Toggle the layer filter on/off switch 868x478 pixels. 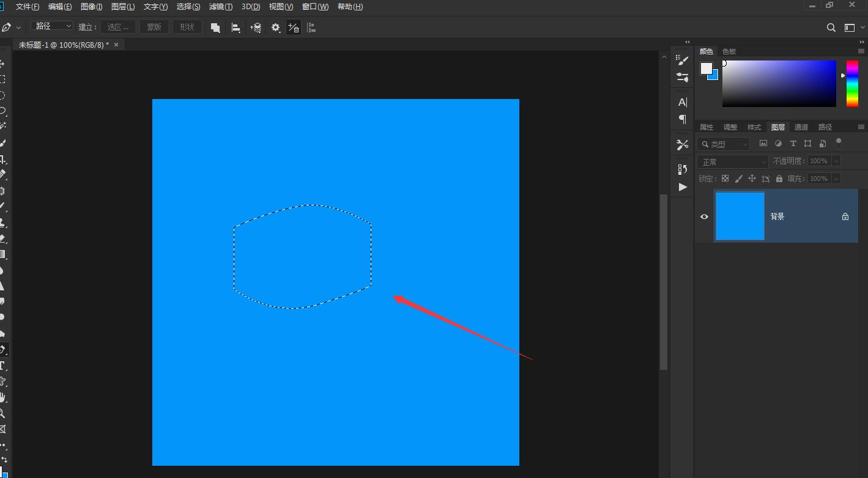[x=839, y=143]
